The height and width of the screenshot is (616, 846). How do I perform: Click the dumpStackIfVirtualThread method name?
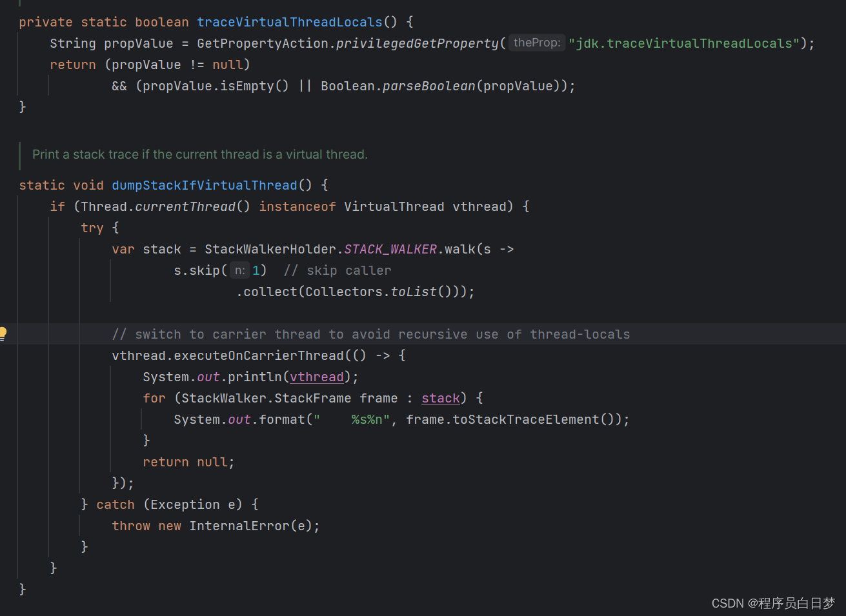pos(205,185)
